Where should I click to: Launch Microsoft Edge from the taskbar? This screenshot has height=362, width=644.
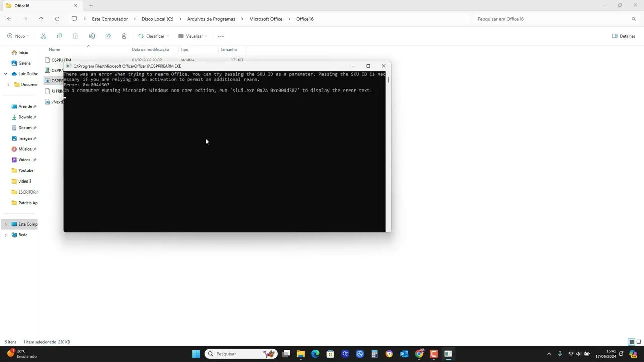(x=315, y=354)
